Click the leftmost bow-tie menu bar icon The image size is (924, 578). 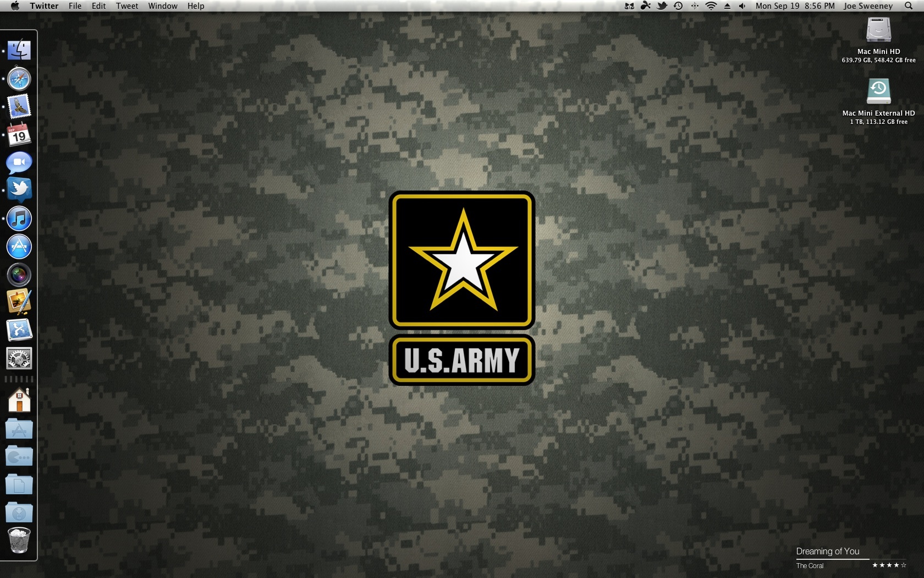(630, 6)
